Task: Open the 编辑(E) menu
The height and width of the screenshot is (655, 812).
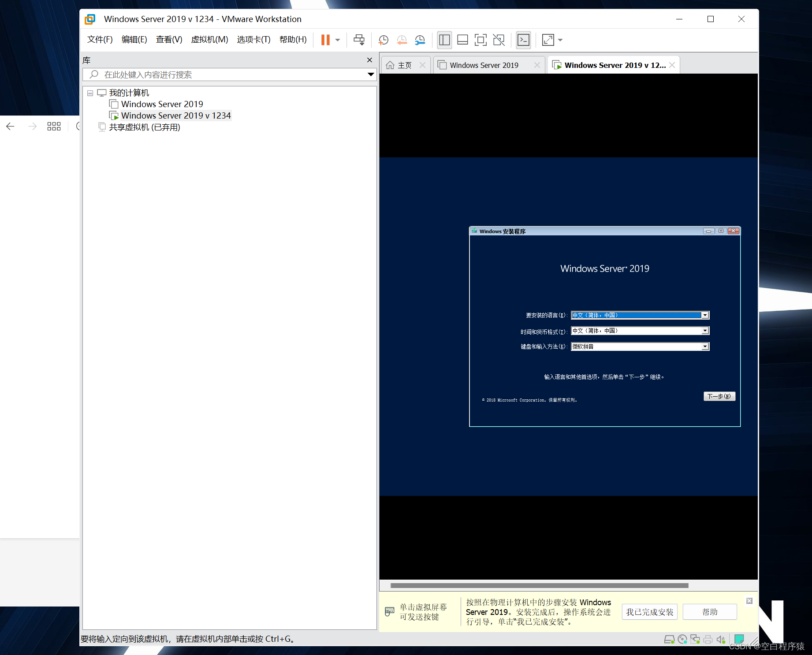Action: [134, 40]
